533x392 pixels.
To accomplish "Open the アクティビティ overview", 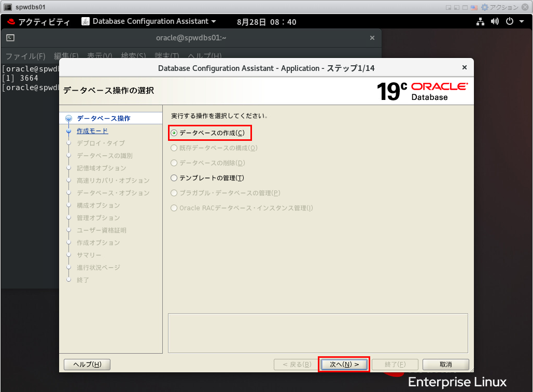I will [44, 22].
